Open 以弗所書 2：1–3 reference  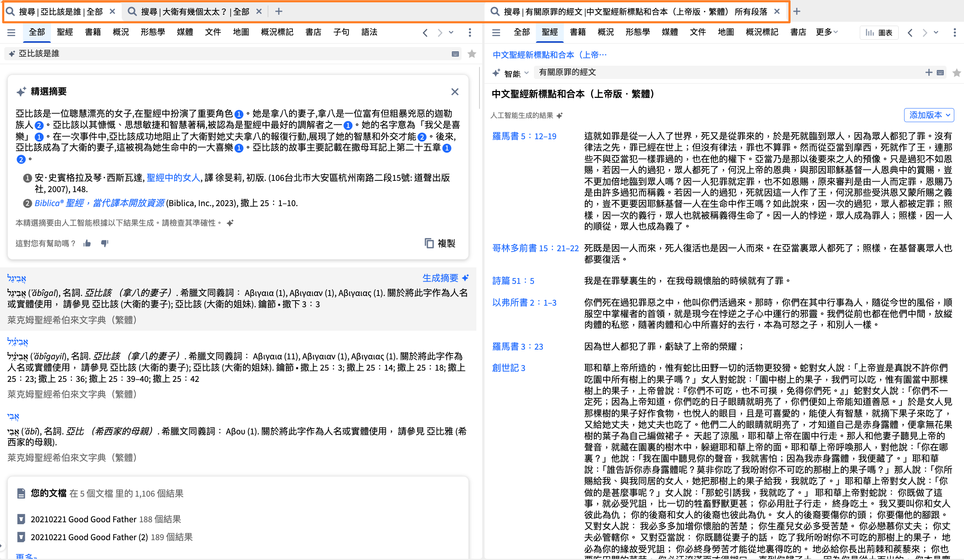pos(524,303)
